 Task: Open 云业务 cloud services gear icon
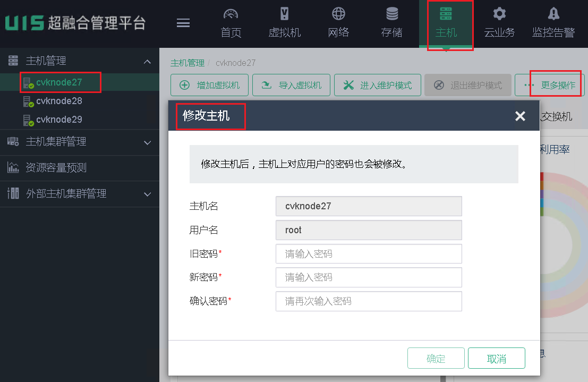coord(499,14)
